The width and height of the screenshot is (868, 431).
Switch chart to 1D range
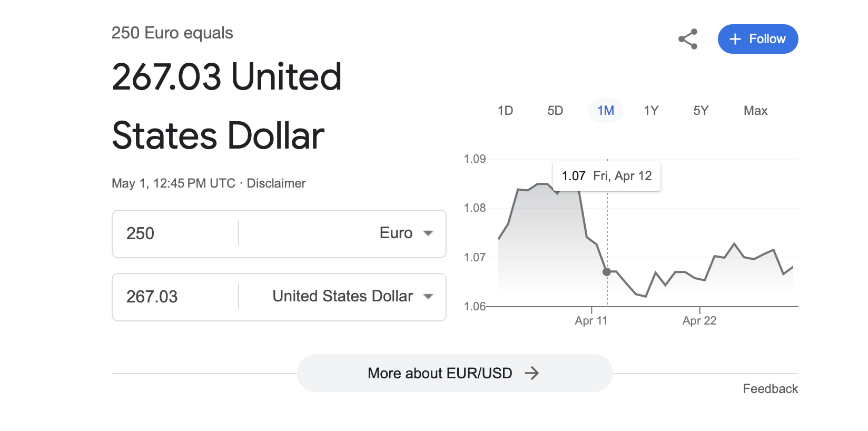[505, 111]
